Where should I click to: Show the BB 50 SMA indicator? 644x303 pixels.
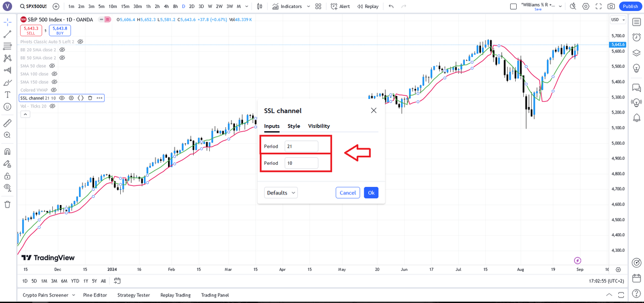pos(62,58)
